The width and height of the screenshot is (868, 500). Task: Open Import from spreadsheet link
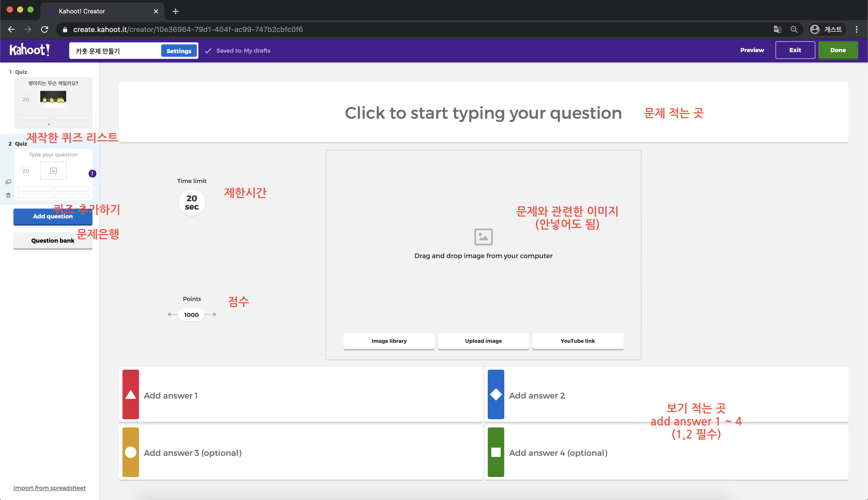(50, 488)
